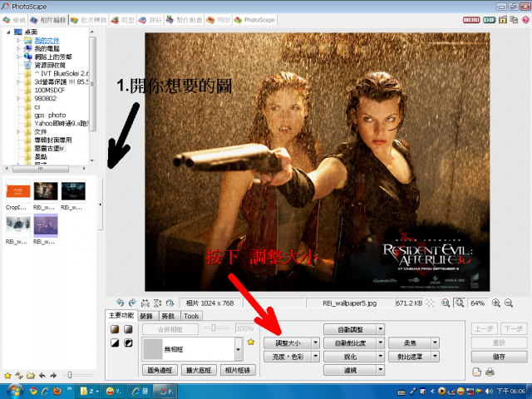Open 剪裁 crop tab
The width and height of the screenshot is (532, 399).
coord(168,316)
